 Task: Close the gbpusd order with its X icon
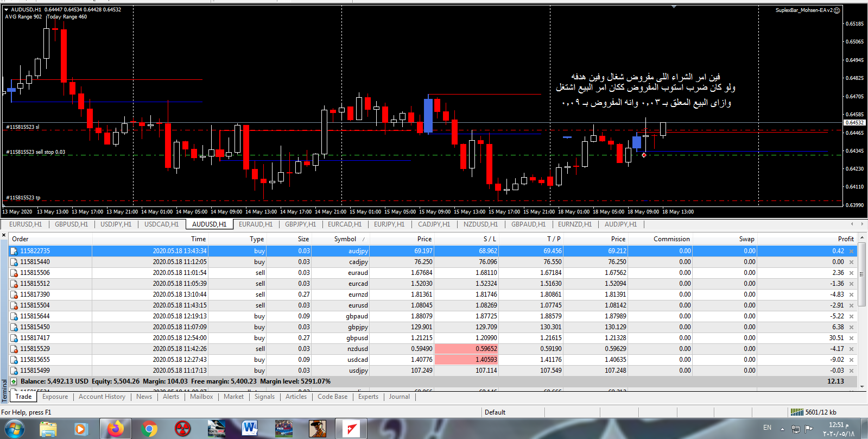coord(851,338)
